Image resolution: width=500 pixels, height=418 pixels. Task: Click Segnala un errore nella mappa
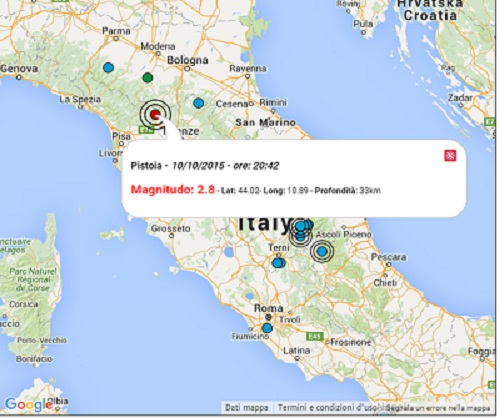[439, 408]
